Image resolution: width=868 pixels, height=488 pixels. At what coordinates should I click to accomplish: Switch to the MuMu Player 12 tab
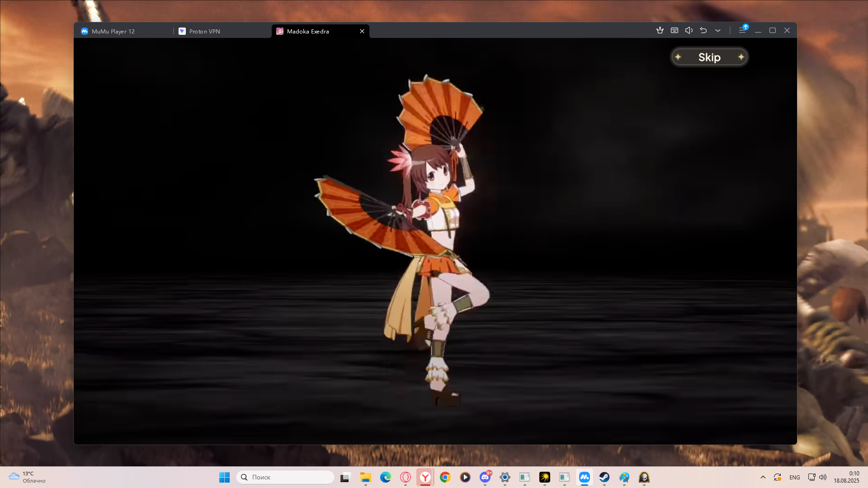click(113, 31)
